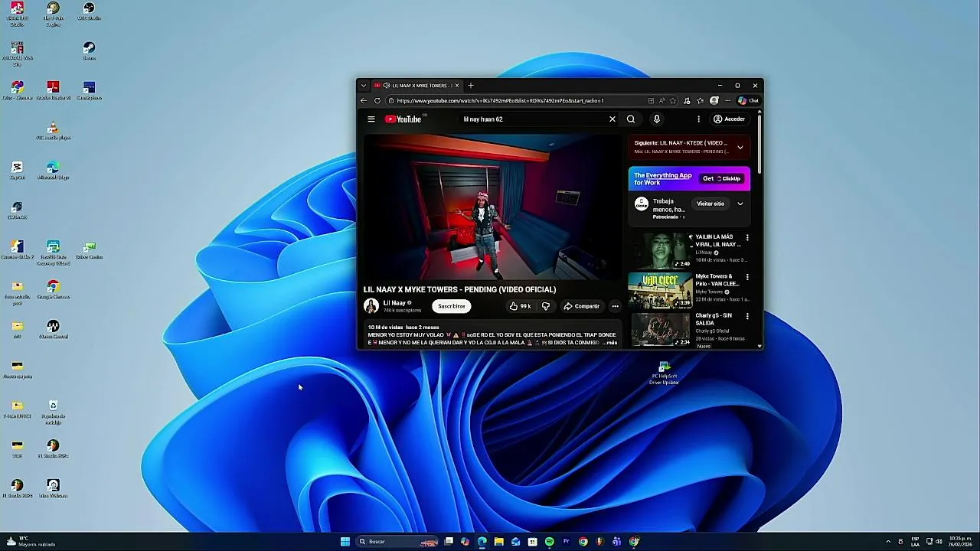Open YouTube settings three-dot menu in header

point(698,119)
